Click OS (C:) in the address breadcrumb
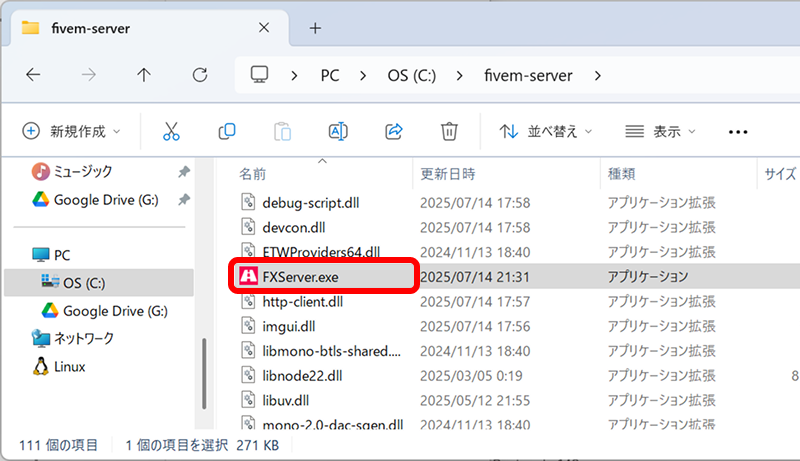 [x=412, y=75]
